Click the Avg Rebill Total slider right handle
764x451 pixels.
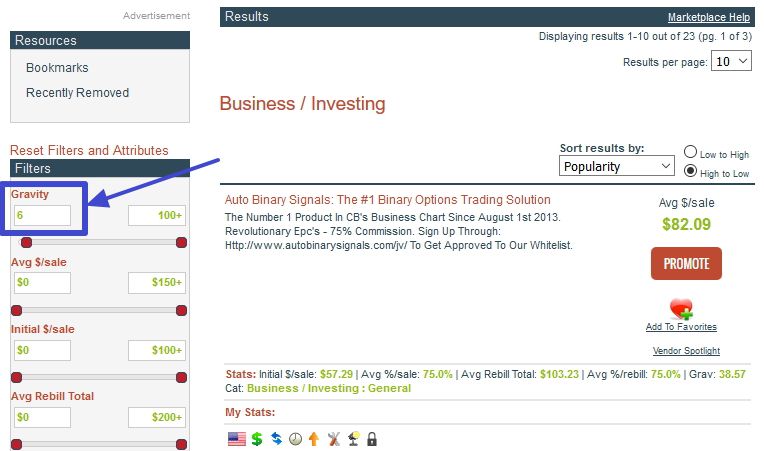click(181, 444)
